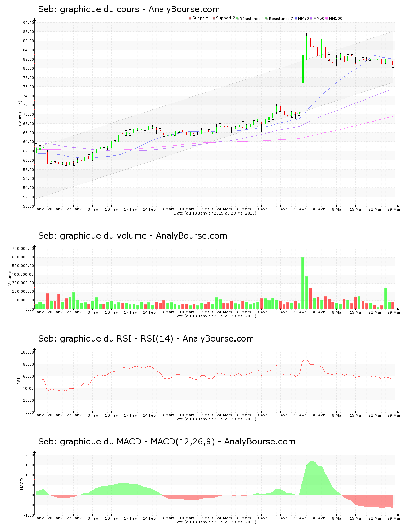Click the MM20 blue legend swatch
The image size is (412, 532).
(296, 18)
